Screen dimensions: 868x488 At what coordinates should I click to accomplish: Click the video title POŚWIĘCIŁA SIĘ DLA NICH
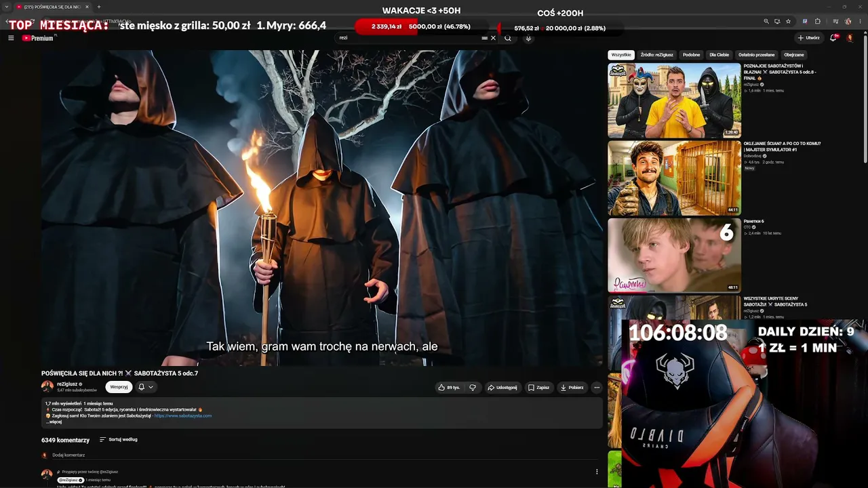(119, 373)
